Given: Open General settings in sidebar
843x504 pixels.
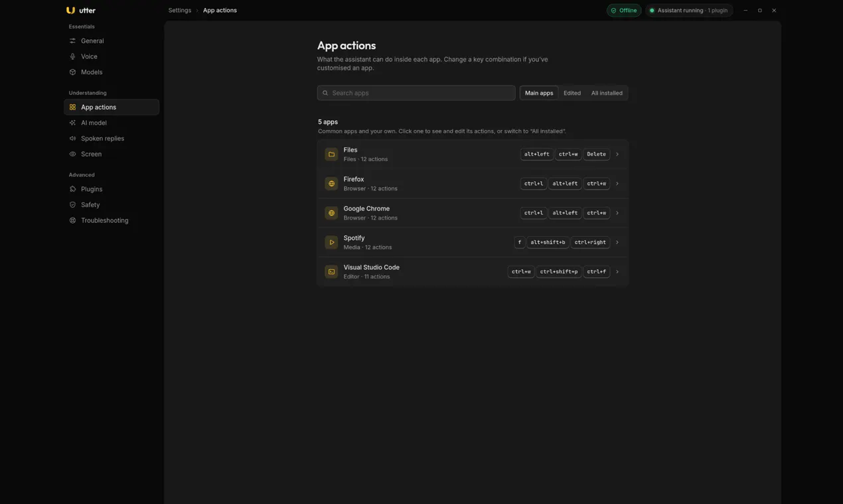Looking at the screenshot, I should point(112,41).
